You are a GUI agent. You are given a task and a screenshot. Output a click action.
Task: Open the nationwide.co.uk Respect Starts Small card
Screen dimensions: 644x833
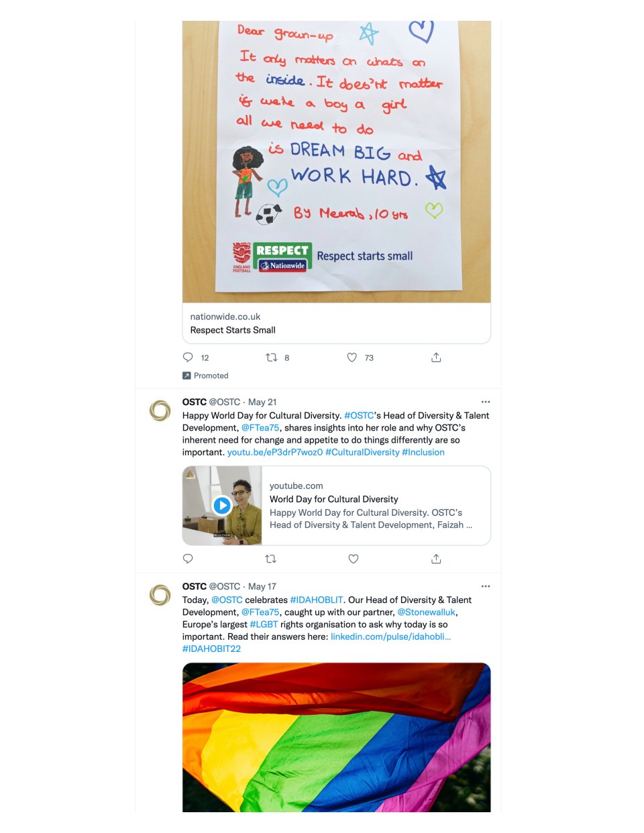336,323
